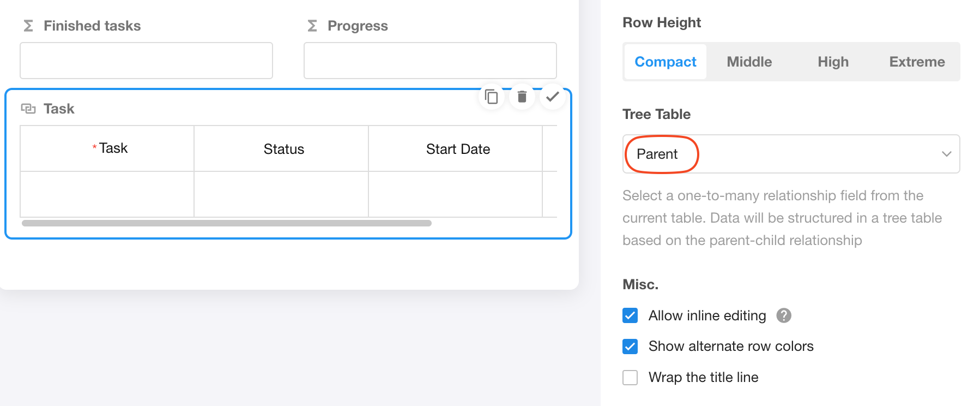Click the copy icon on Task subtable
This screenshot has height=406, width=980.
pyautogui.click(x=491, y=97)
